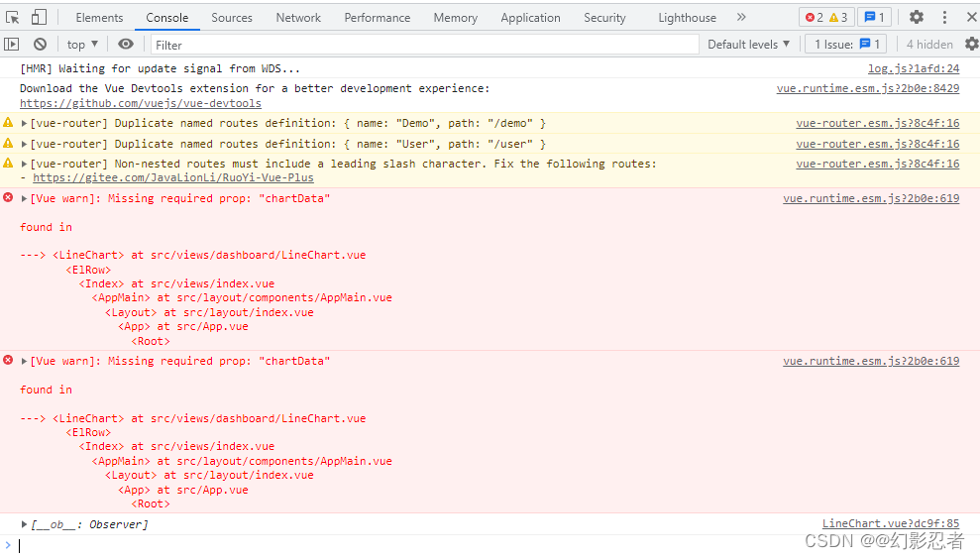
Task: Activate the inspect element picker icon
Action: (x=13, y=18)
